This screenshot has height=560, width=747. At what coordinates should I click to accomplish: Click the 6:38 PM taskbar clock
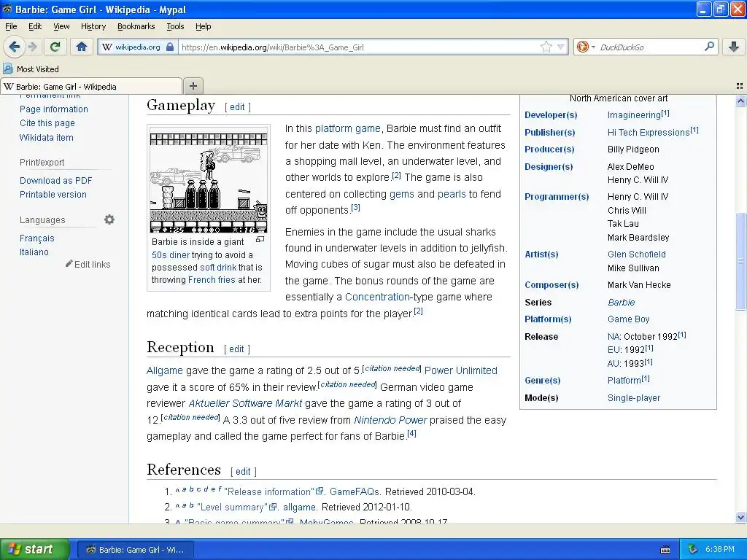(719, 549)
